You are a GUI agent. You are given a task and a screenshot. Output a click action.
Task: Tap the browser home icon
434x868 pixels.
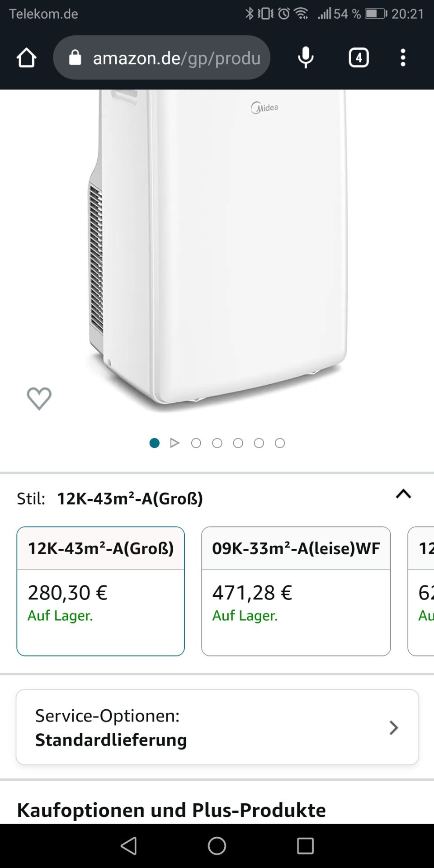point(26,58)
